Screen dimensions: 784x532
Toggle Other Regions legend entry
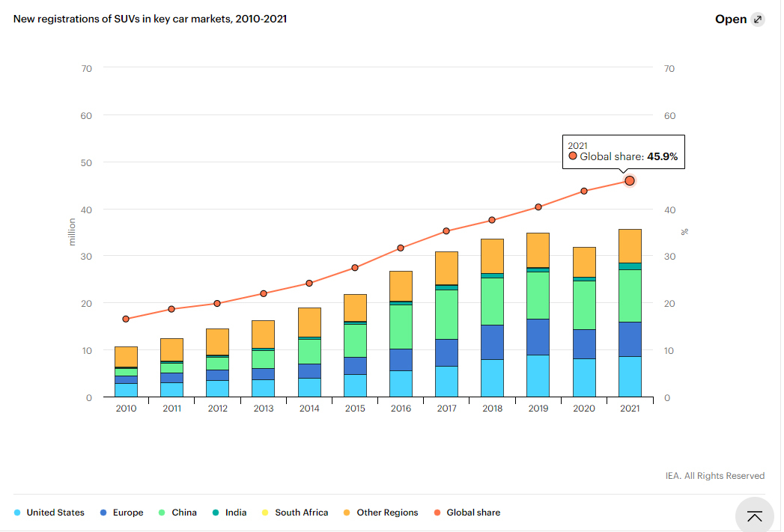(x=380, y=513)
